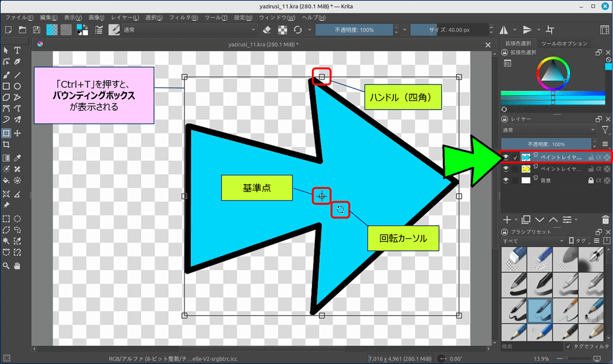Select the Fill bucket tool
Screen dimensions: 613x364
6,180
